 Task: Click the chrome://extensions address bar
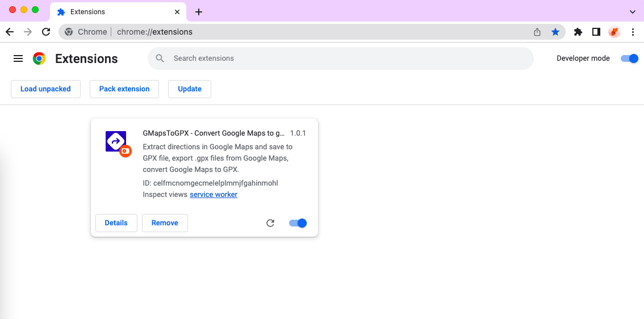(312, 32)
